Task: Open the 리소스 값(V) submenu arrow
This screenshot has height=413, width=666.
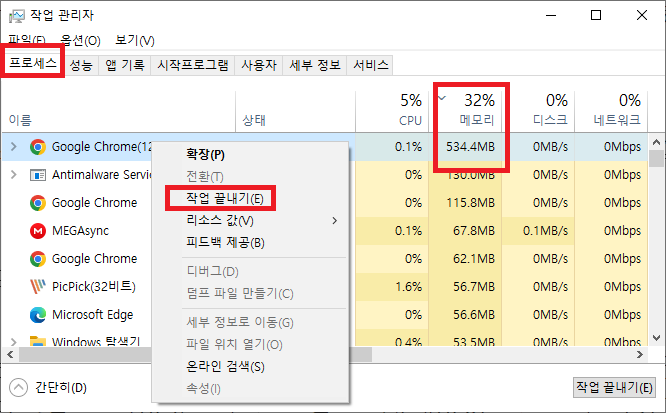Action: (335, 221)
